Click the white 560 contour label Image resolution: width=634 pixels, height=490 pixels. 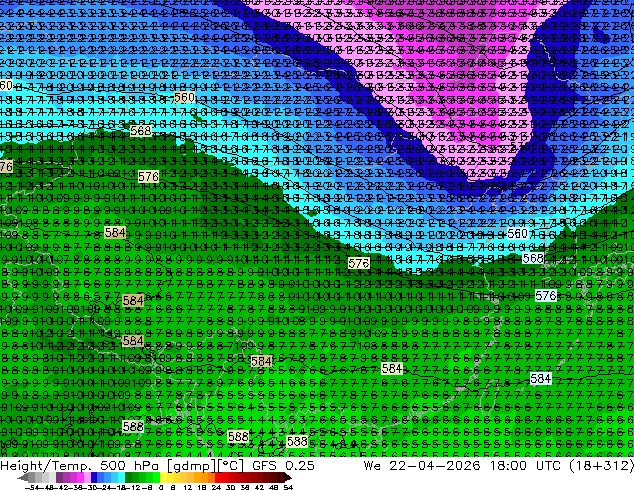tap(518, 234)
